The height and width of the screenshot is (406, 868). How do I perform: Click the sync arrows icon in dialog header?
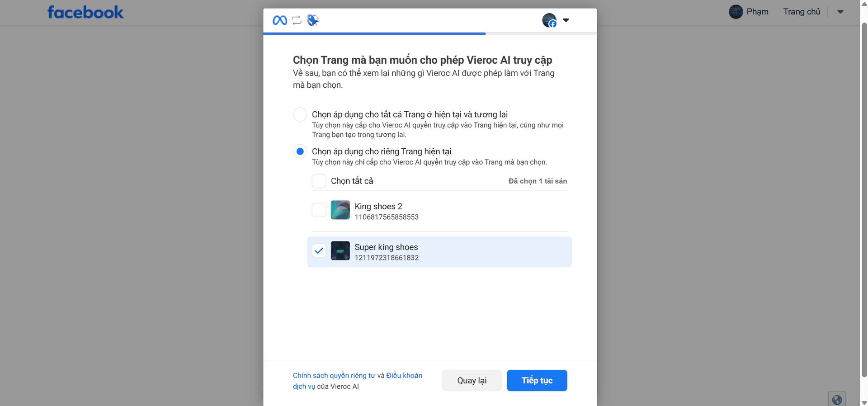tap(297, 20)
